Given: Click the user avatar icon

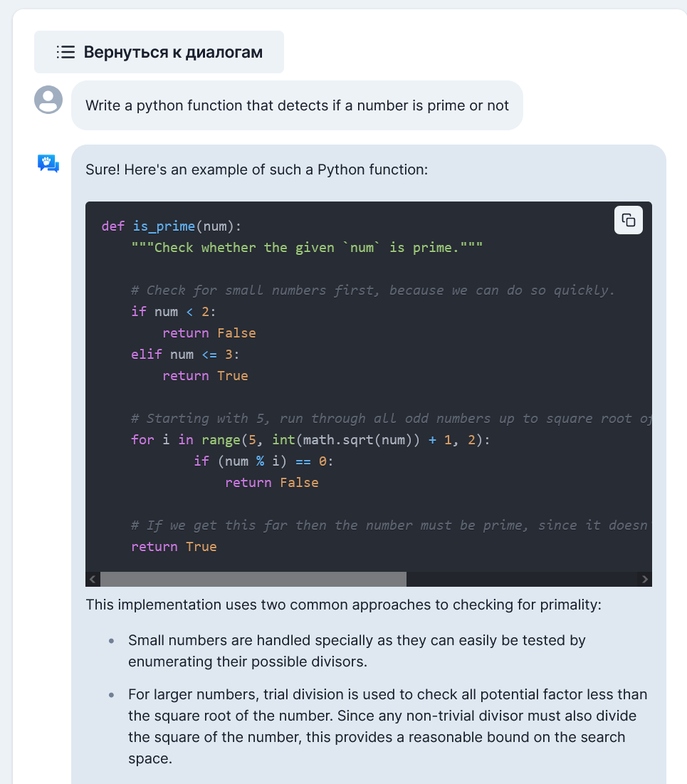Looking at the screenshot, I should pyautogui.click(x=48, y=99).
